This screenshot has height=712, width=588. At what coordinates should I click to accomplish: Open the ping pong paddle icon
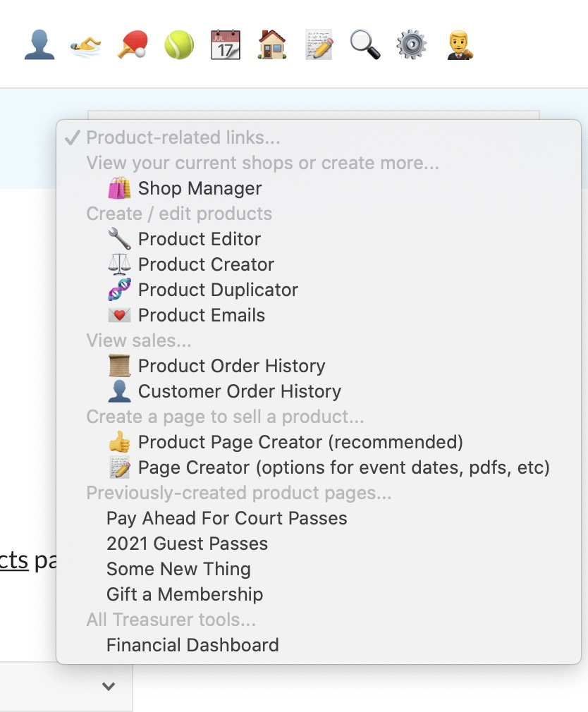pyautogui.click(x=132, y=46)
